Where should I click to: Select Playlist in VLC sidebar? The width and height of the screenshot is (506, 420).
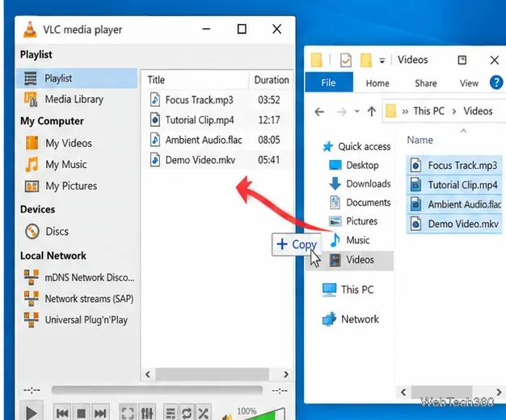pos(77,78)
